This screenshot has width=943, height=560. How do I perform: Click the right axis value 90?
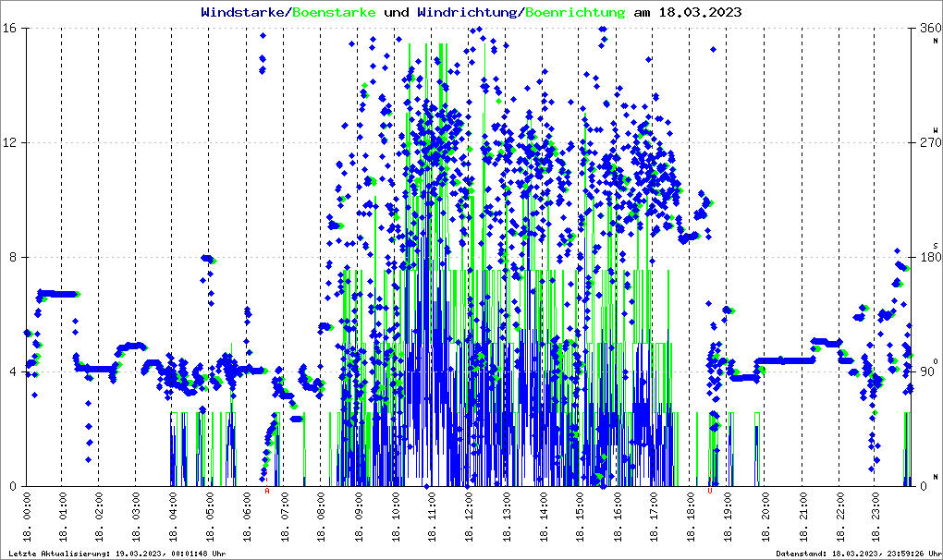927,371
